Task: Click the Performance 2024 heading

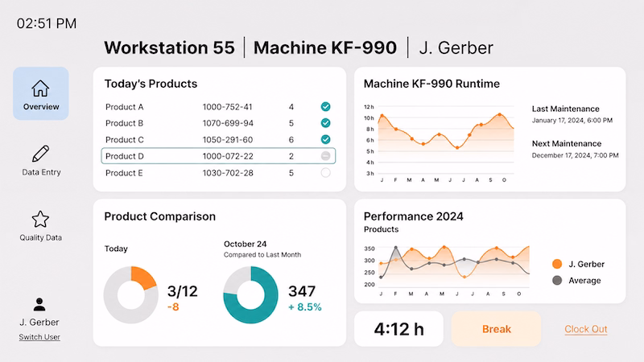Action: pyautogui.click(x=414, y=216)
